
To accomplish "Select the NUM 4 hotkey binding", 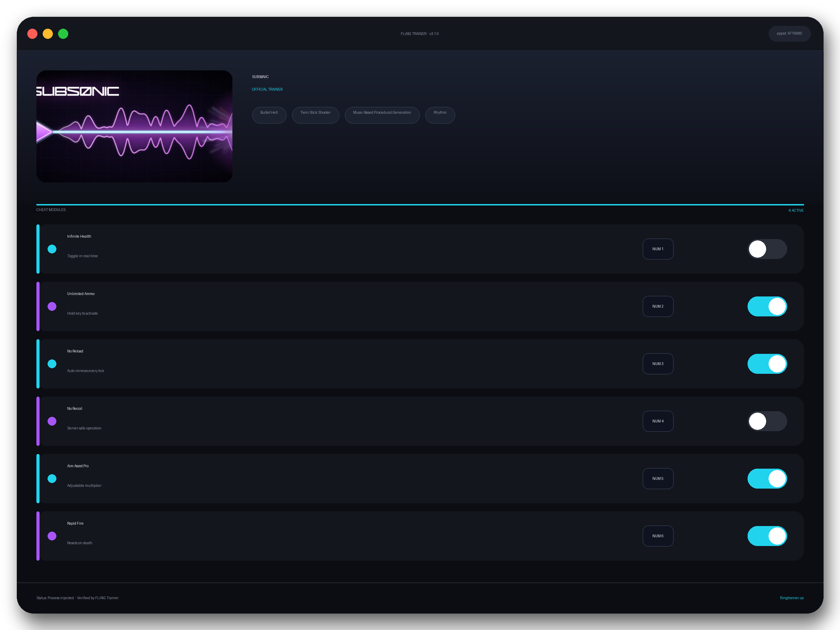I will [x=658, y=421].
